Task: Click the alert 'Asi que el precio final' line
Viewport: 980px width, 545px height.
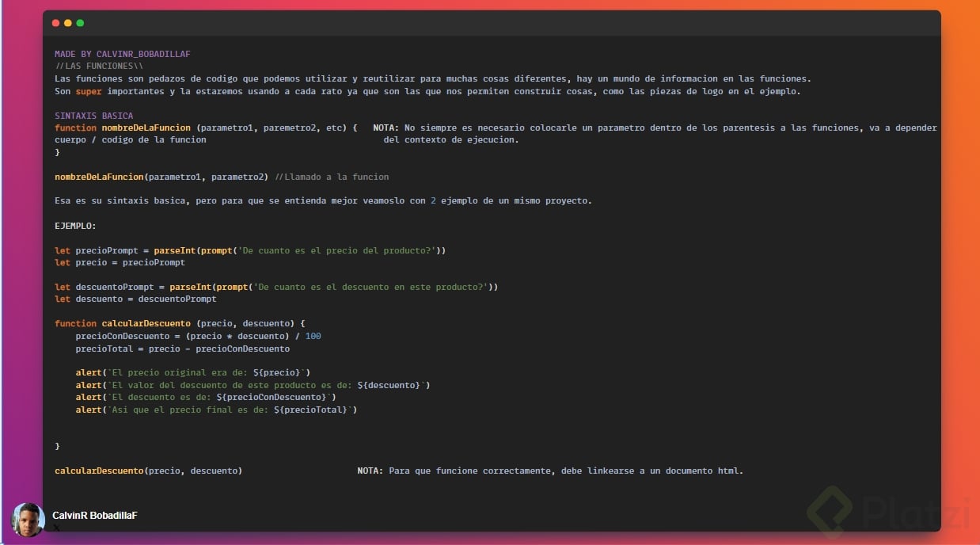Action: (216, 410)
